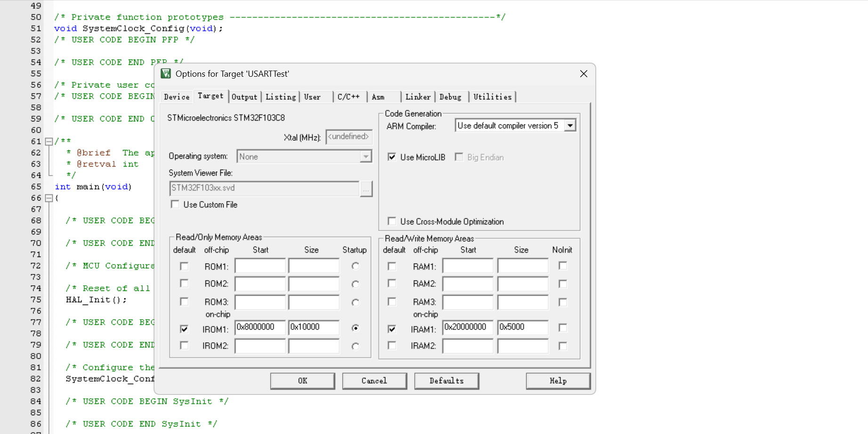Click the Defaults button
The image size is (868, 434).
(446, 381)
